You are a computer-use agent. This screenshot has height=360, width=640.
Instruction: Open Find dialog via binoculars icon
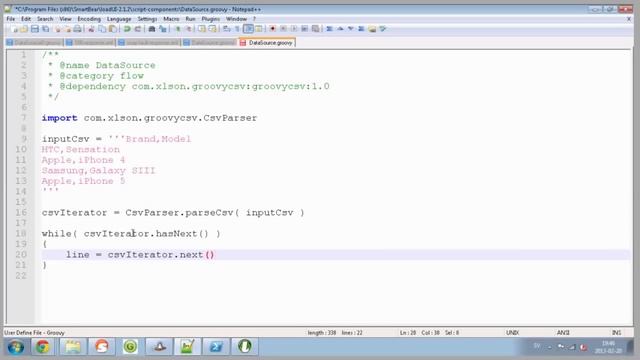click(152, 29)
